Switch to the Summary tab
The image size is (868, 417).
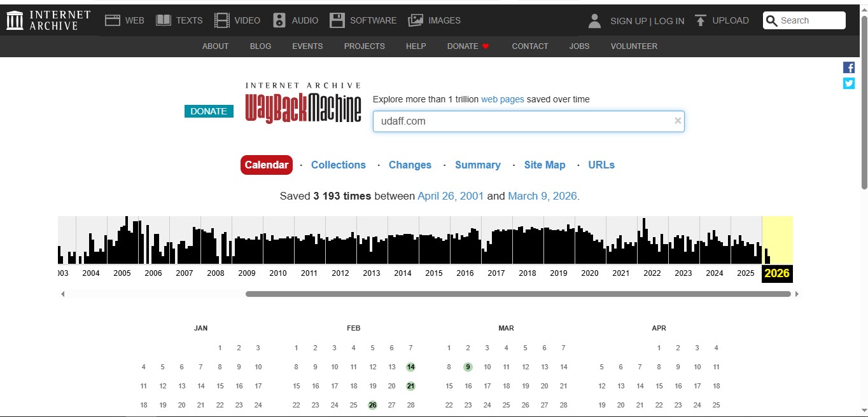click(478, 165)
